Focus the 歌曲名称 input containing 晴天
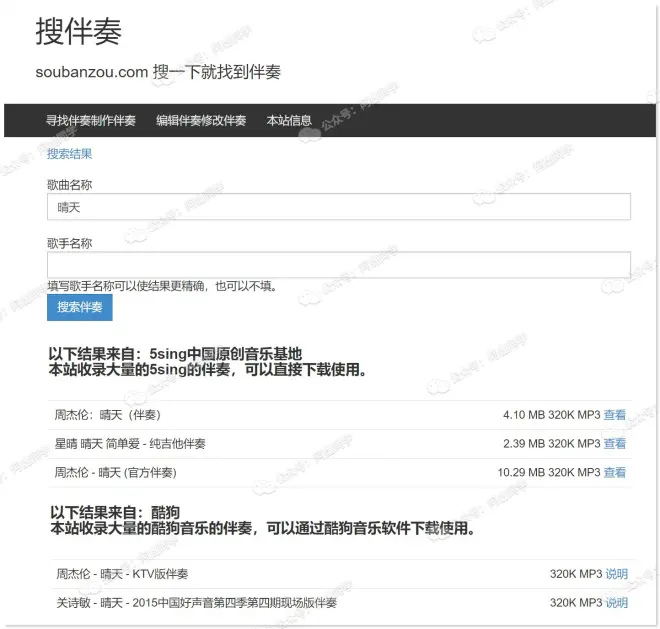 click(338, 207)
